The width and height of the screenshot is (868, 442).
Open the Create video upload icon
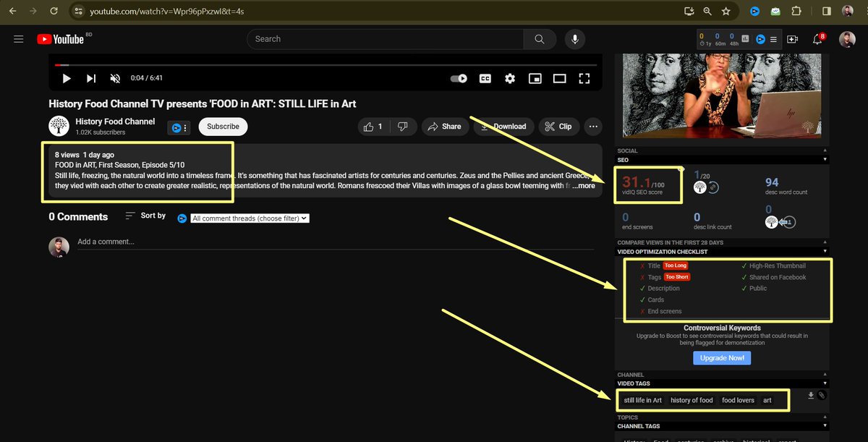[793, 39]
